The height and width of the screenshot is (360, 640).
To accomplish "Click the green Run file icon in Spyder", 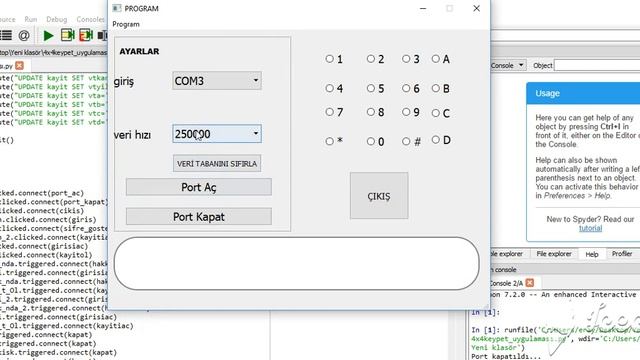I will 48,36.
